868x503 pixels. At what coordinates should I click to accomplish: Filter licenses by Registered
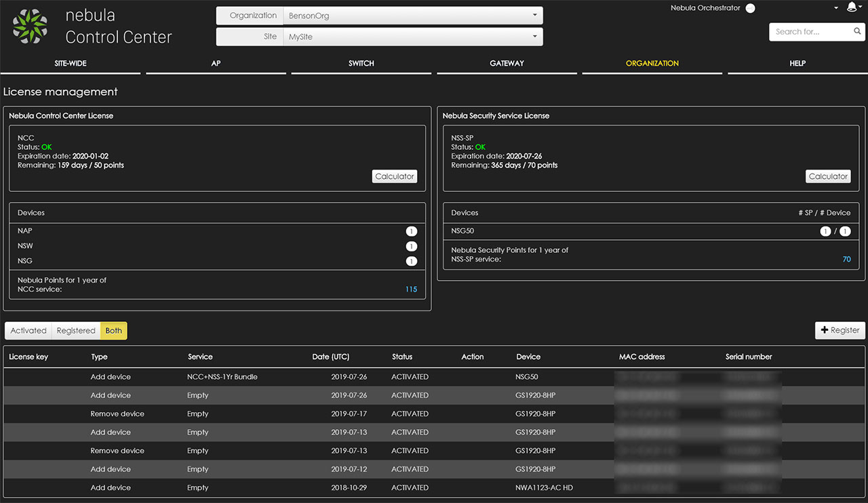point(76,331)
